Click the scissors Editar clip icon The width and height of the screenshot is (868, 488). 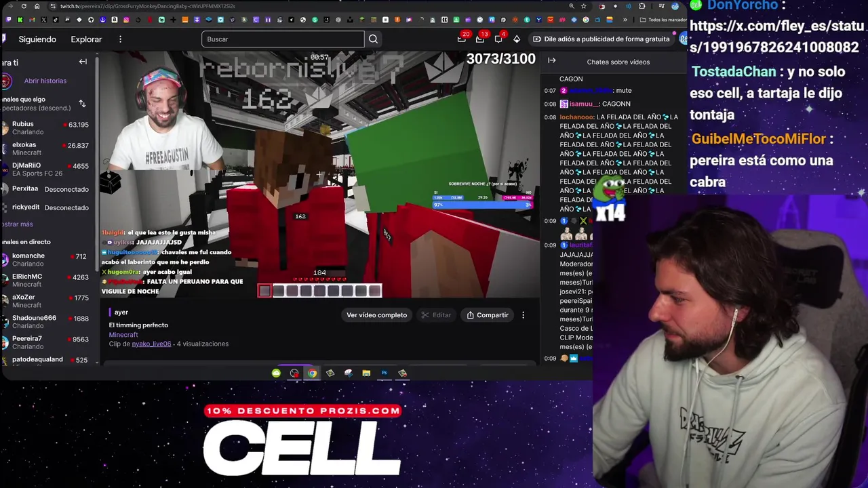pos(425,315)
